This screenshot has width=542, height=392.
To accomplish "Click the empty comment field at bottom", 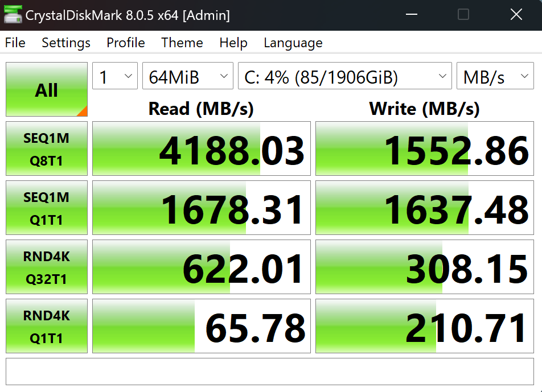I will (x=270, y=372).
